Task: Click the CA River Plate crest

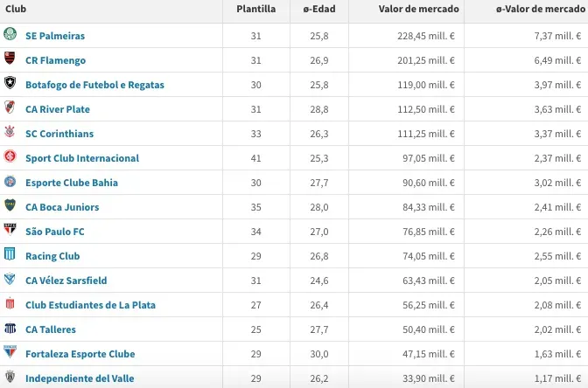Action: coord(10,109)
